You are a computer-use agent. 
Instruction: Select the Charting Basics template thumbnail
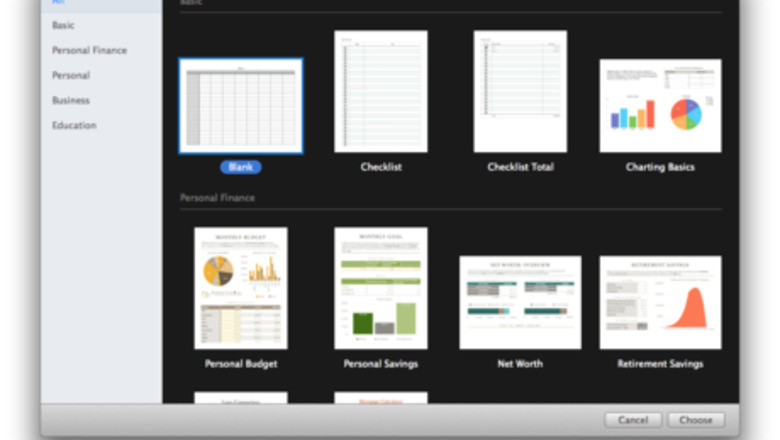tap(660, 106)
